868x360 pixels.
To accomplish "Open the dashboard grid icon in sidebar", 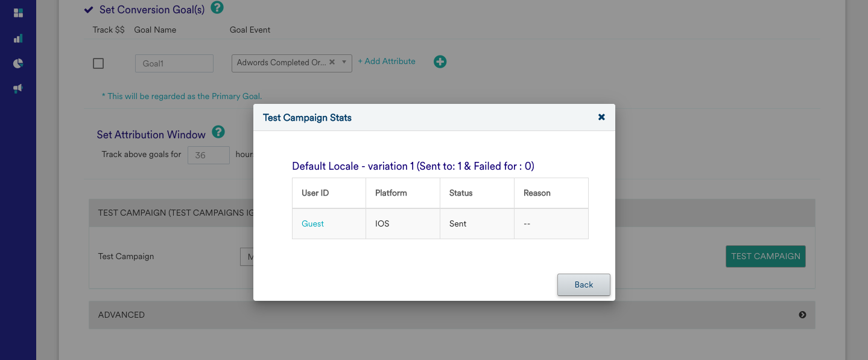I will pos(18,13).
